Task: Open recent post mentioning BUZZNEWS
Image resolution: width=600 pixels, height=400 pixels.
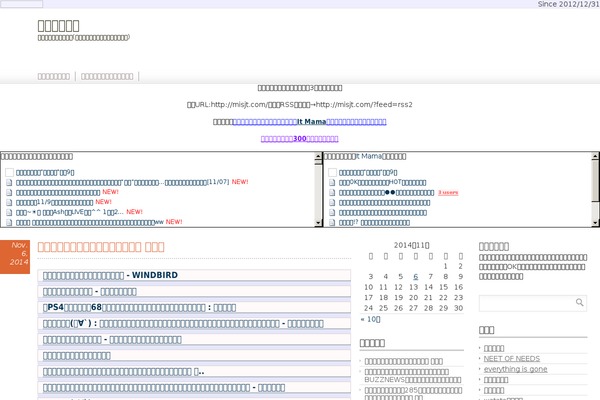Action: (x=413, y=376)
